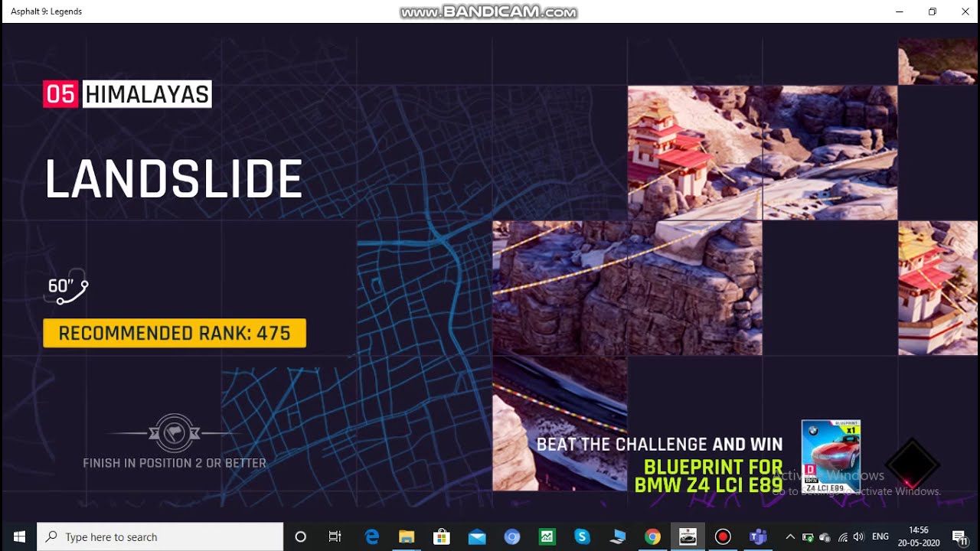Click the BMW Z4 LCI E89 blueprint card
The width and height of the screenshot is (980, 551).
click(x=831, y=456)
